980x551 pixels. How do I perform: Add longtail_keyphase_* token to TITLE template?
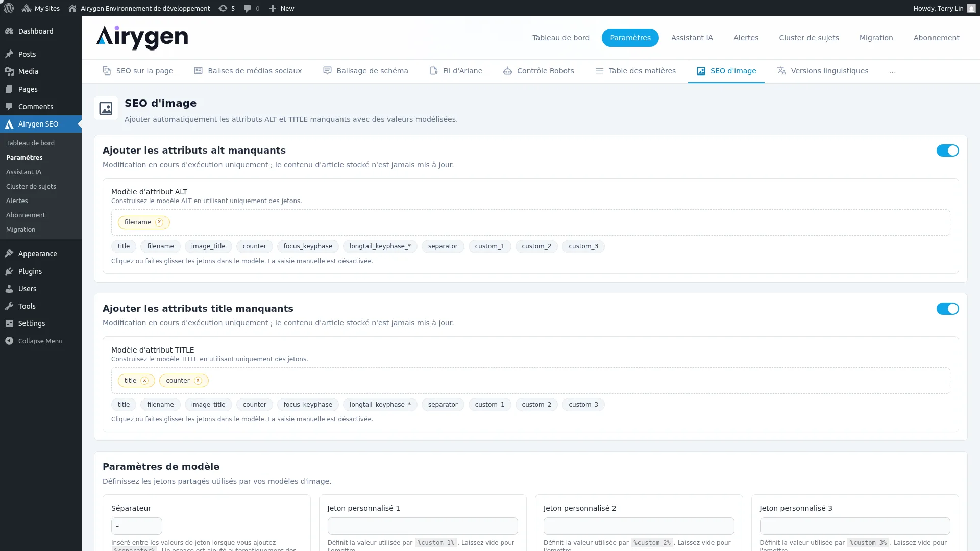(380, 405)
